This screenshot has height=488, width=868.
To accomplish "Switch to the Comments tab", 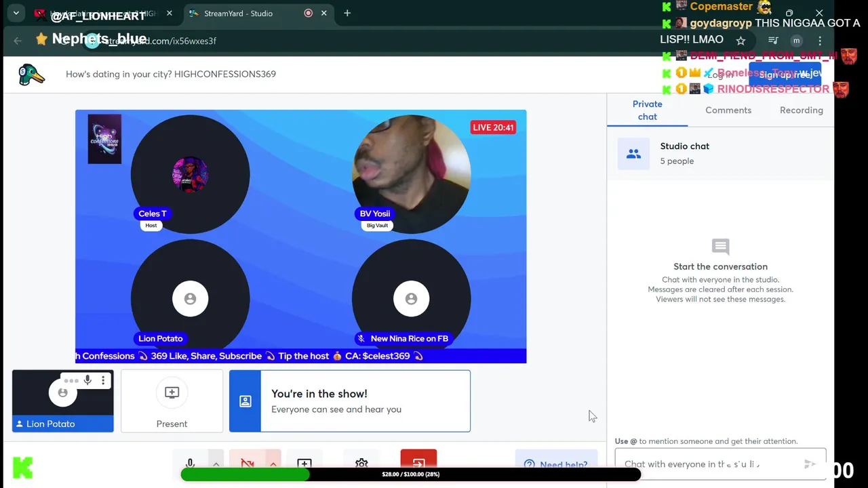I will [728, 110].
